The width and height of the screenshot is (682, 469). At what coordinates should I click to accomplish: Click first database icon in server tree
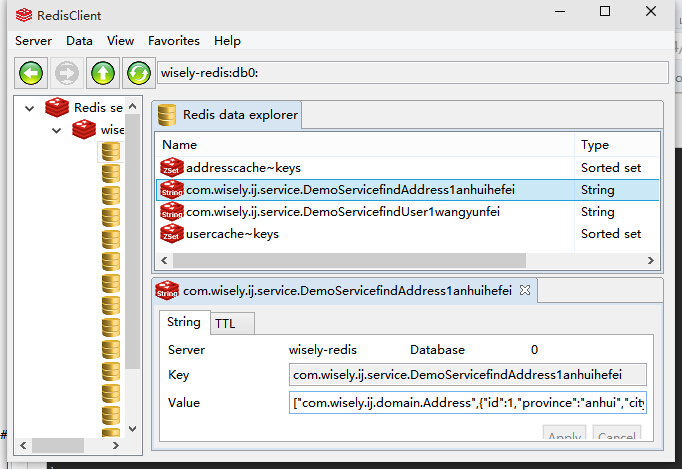point(111,151)
